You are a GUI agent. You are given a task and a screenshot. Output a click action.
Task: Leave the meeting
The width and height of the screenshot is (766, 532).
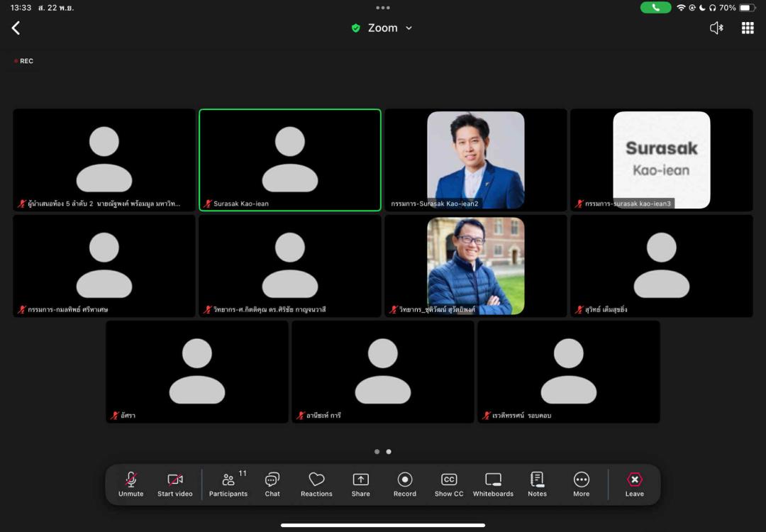pos(634,484)
